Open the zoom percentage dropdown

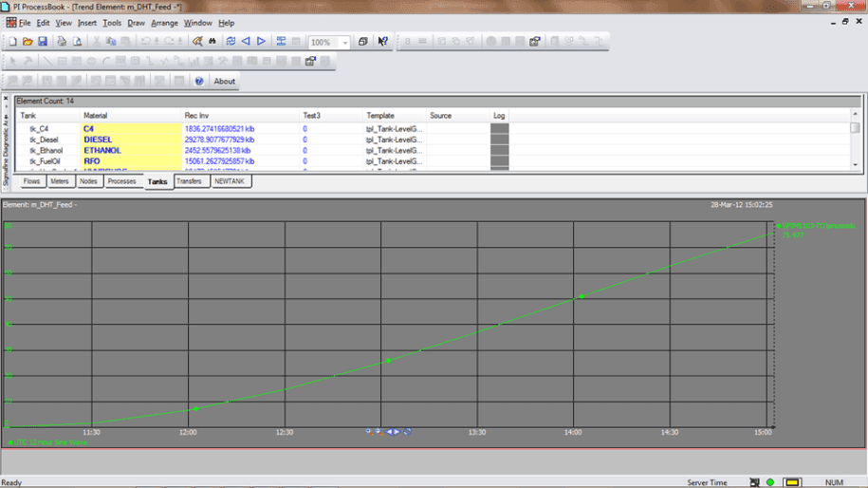[x=345, y=42]
